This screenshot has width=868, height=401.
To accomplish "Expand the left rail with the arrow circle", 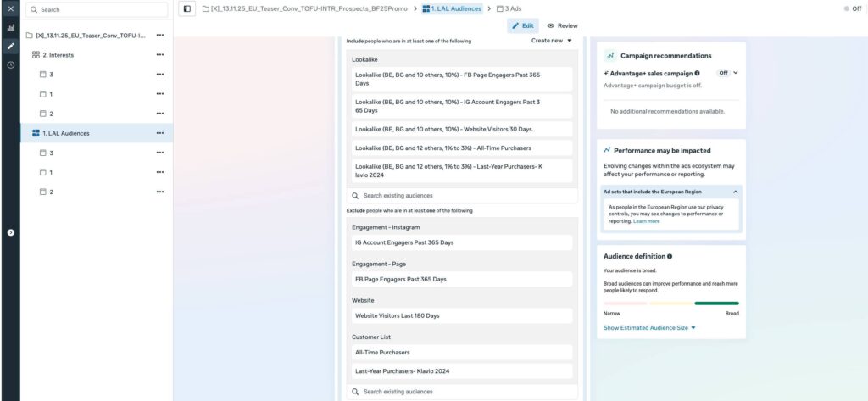I will (10, 232).
